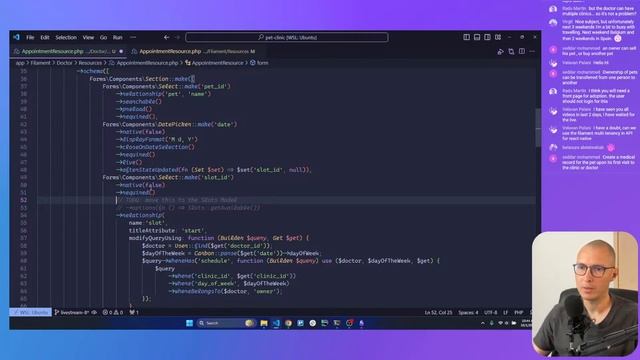Click the 'pet_id' string in code
The width and height of the screenshot is (640, 360).
pos(216,87)
